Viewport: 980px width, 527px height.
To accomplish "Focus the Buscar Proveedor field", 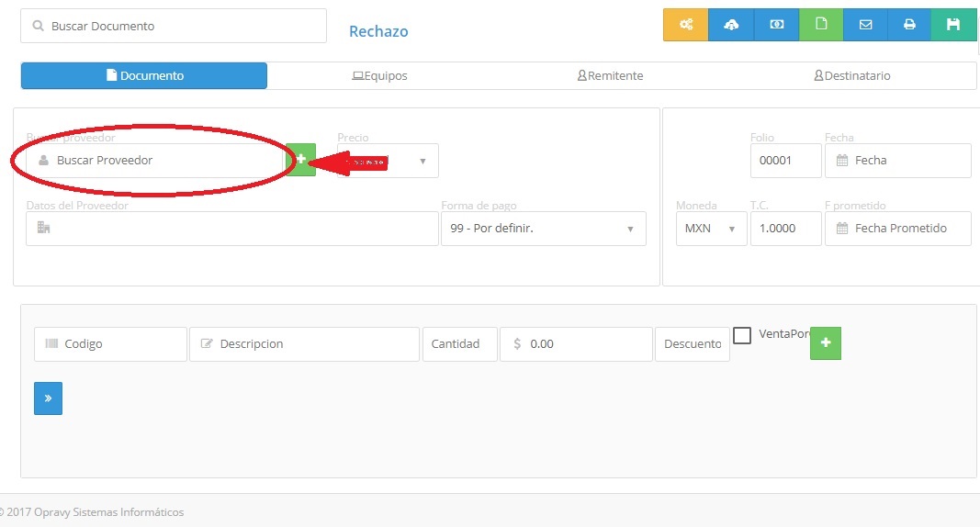I will 154,161.
